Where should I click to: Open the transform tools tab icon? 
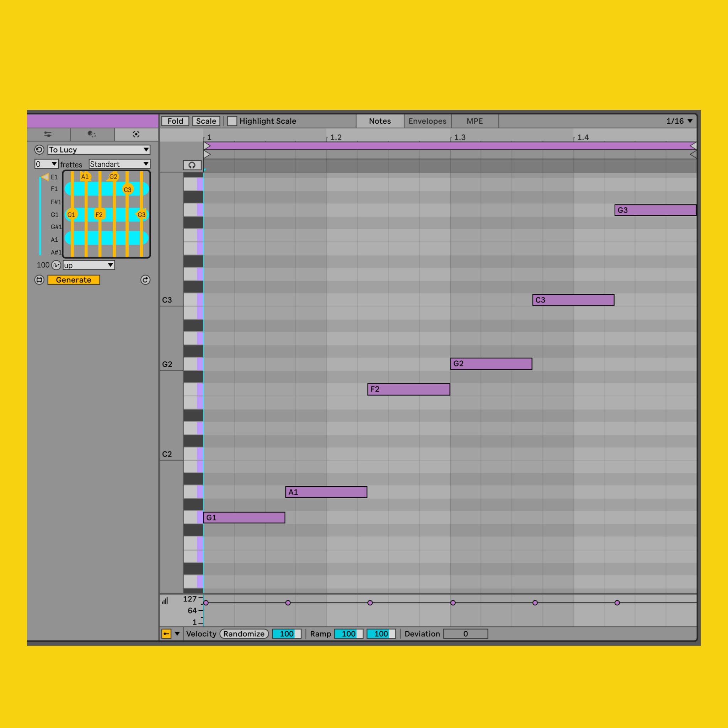coord(92,134)
